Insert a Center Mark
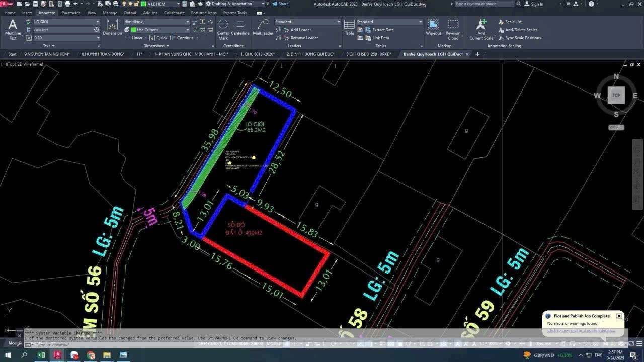 click(223, 29)
